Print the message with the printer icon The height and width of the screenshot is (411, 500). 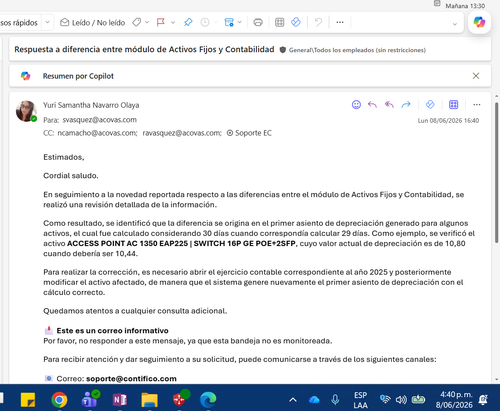258,22
